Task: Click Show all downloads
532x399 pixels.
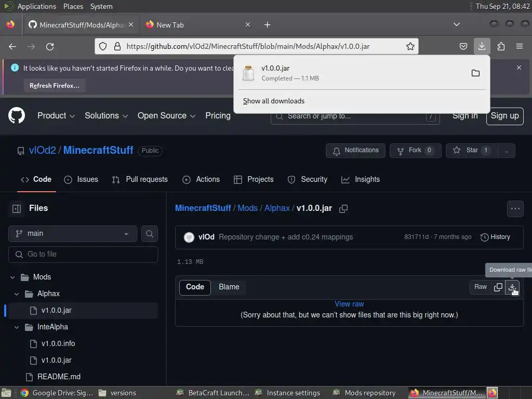Action: click(274, 101)
